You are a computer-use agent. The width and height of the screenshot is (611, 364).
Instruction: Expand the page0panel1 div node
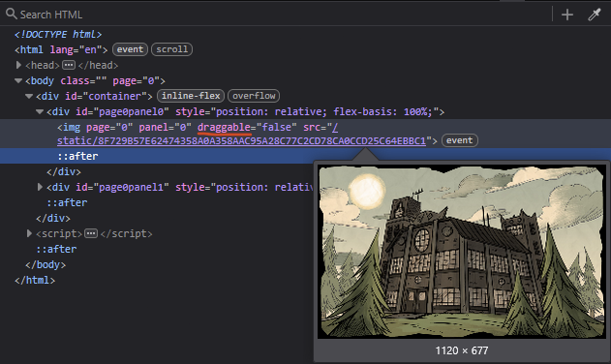(x=40, y=187)
